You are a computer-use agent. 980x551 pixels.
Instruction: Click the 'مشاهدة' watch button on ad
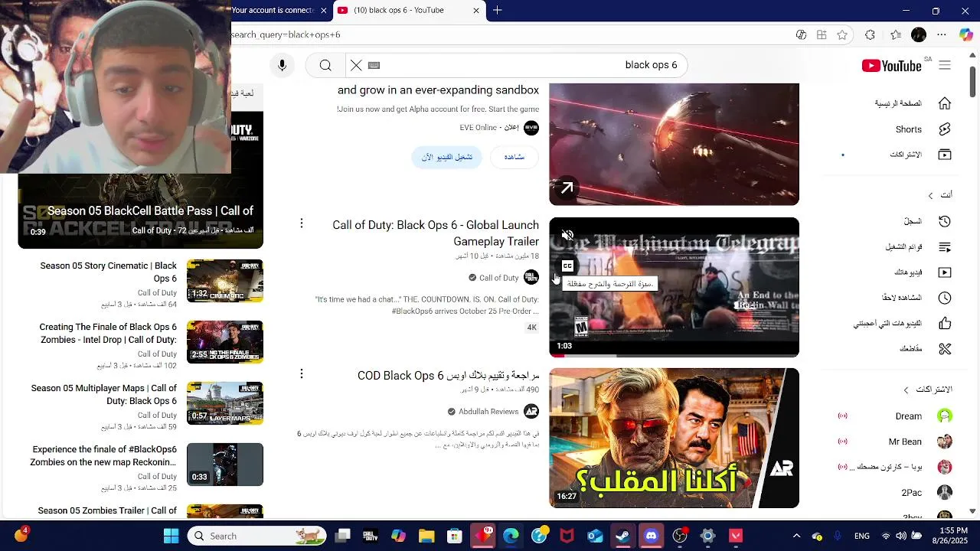[514, 157]
